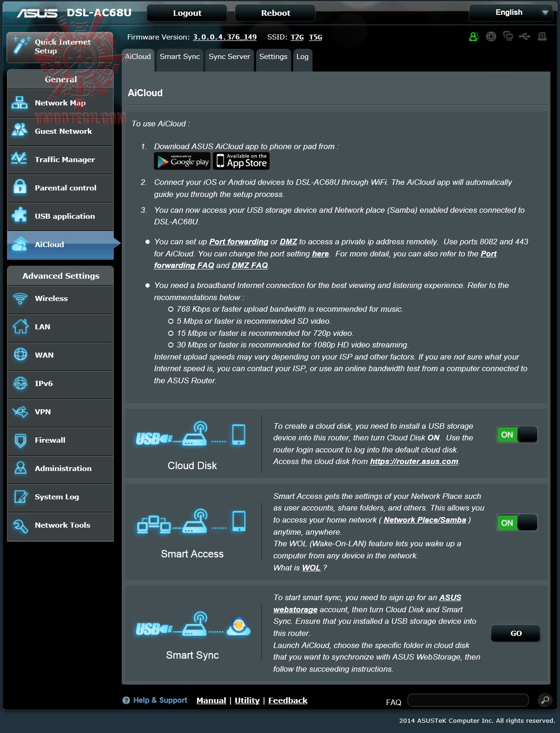
Task: Open Traffic Manager chart icon
Action: coord(20,159)
